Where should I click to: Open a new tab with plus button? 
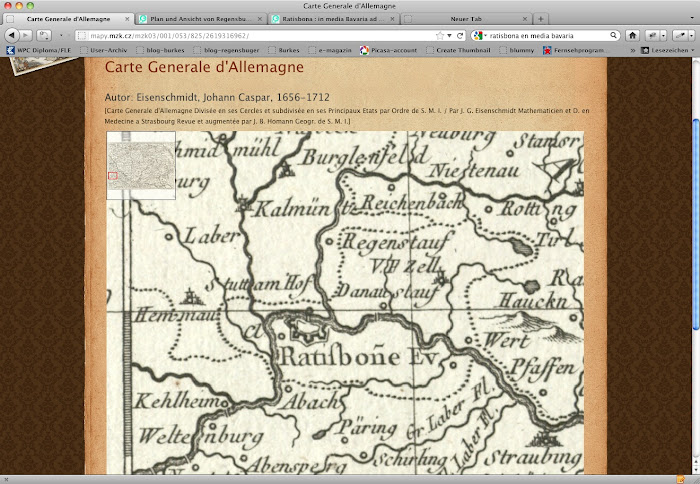point(541,19)
